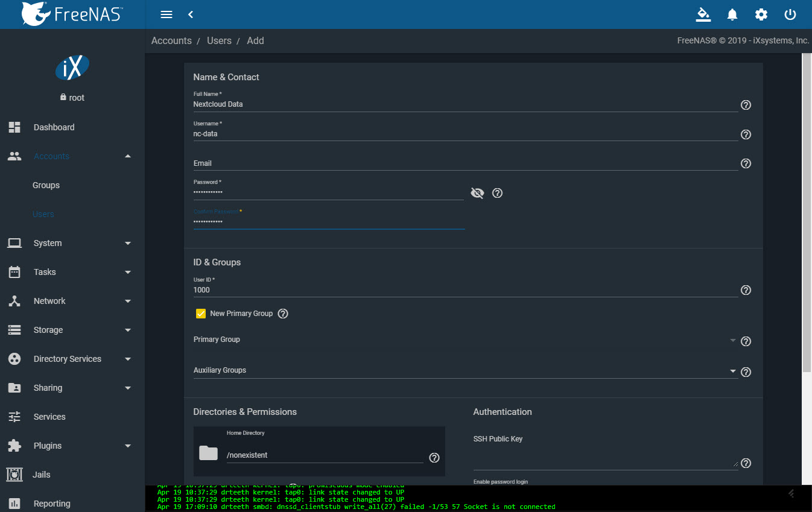Open help for Auxiliary Groups

[x=746, y=372]
